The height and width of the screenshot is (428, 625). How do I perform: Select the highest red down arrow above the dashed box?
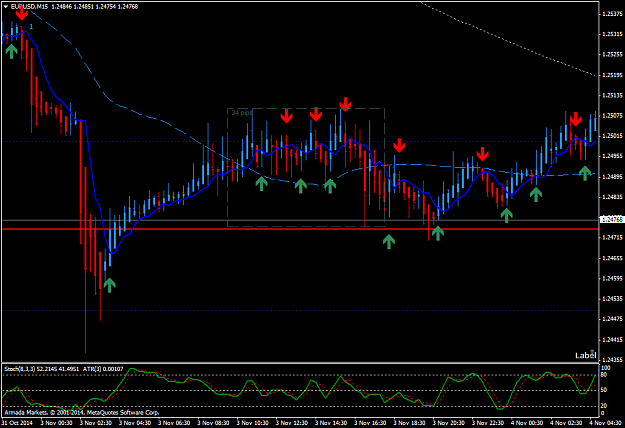click(345, 104)
